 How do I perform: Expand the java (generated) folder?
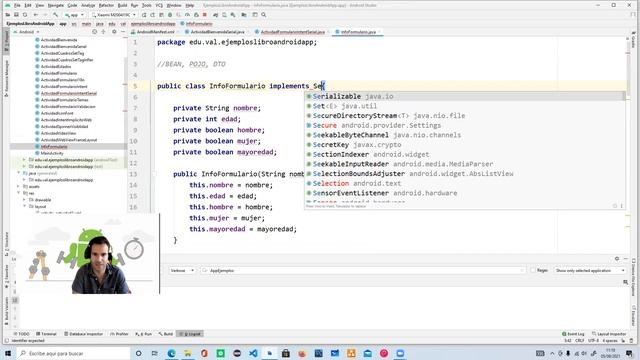tap(18, 173)
